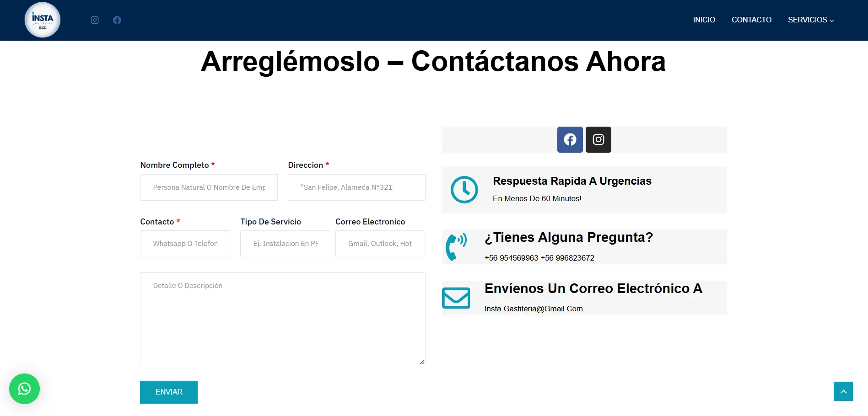Submit the form with ENVIAR button
The height and width of the screenshot is (416, 868).
click(169, 392)
